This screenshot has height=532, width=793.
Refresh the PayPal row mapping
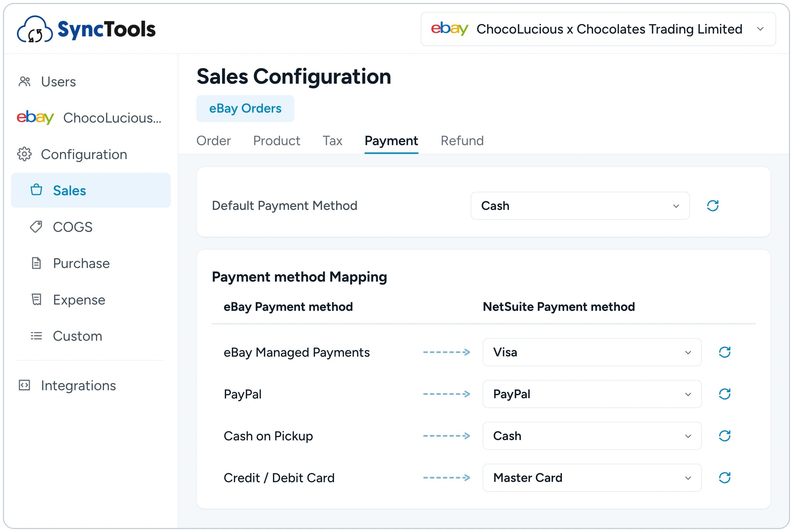tap(725, 394)
